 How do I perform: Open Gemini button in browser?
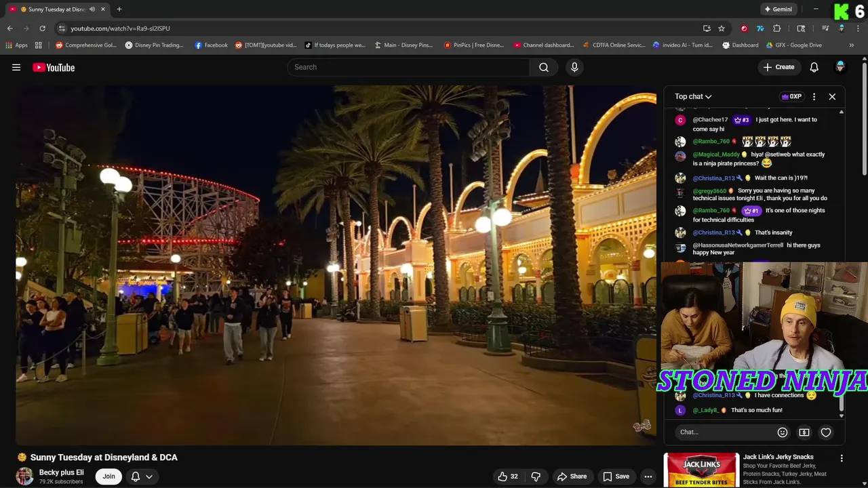pos(778,9)
